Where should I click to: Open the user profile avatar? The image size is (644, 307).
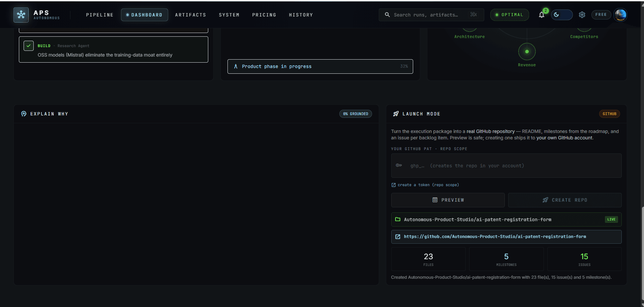click(620, 15)
